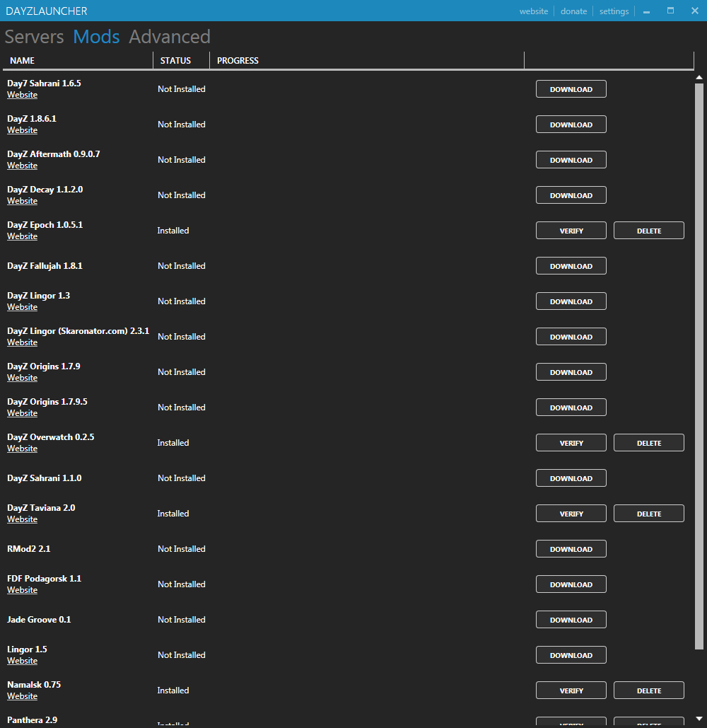Download DayZ Decay 1.1.2.0
Viewport: 707px width, 728px height.
(x=571, y=195)
